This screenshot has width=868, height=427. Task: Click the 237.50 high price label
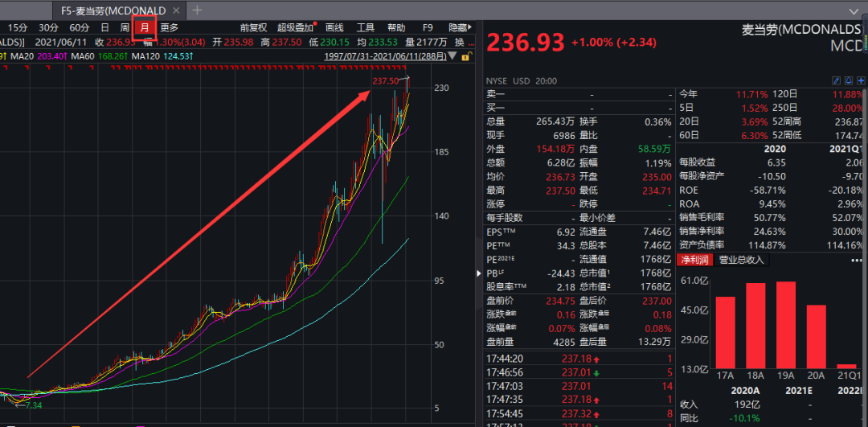click(x=385, y=81)
